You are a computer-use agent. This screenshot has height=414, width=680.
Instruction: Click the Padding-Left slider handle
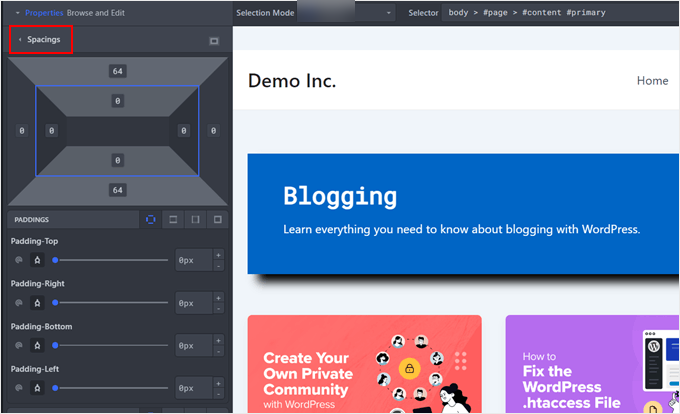(55, 388)
